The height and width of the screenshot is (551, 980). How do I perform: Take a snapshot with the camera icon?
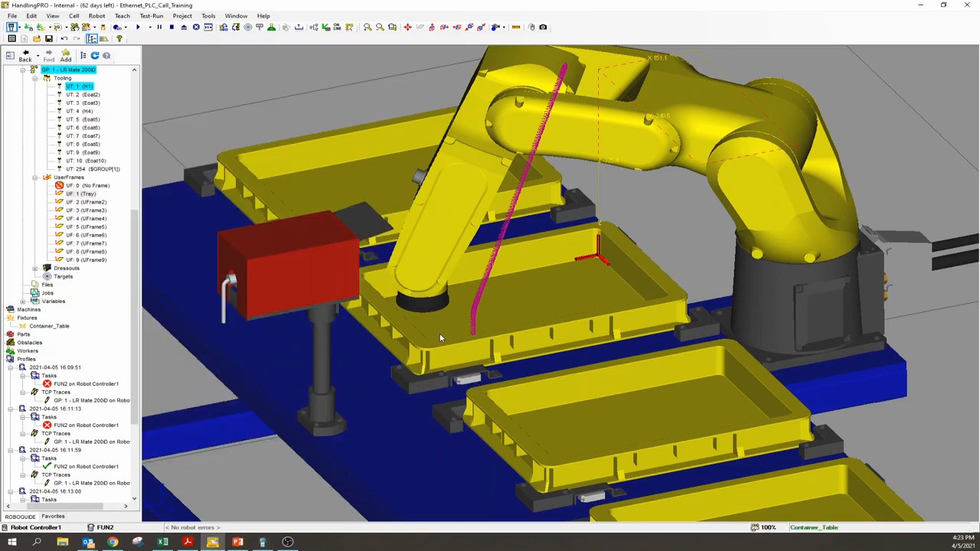(543, 28)
